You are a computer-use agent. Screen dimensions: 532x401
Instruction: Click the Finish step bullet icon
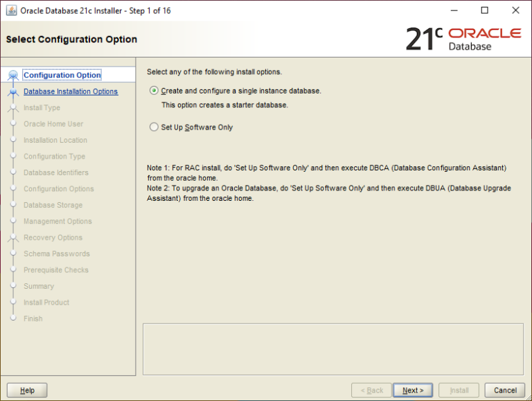tap(12, 319)
